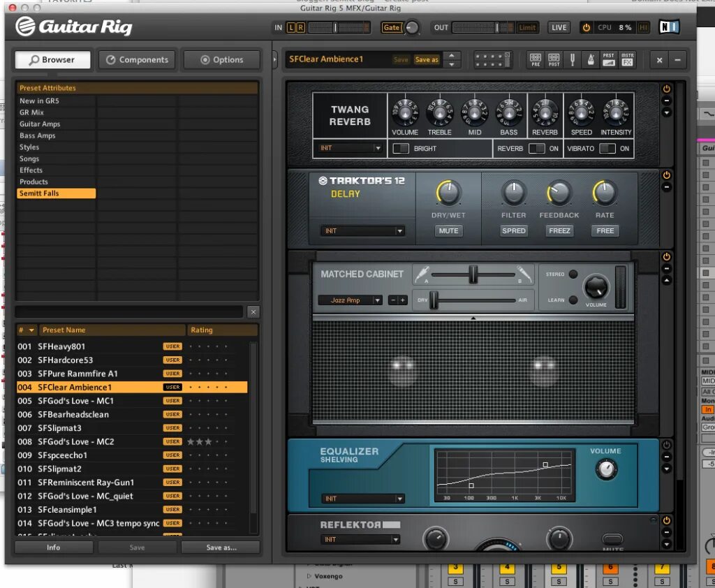Click the Save as... button in browser
The image size is (715, 588).
pos(221,547)
